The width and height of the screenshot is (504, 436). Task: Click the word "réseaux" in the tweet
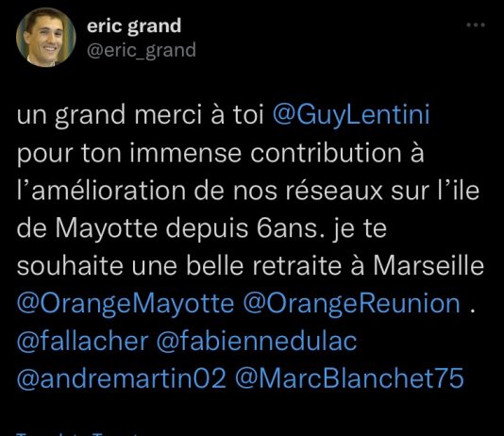point(334,191)
